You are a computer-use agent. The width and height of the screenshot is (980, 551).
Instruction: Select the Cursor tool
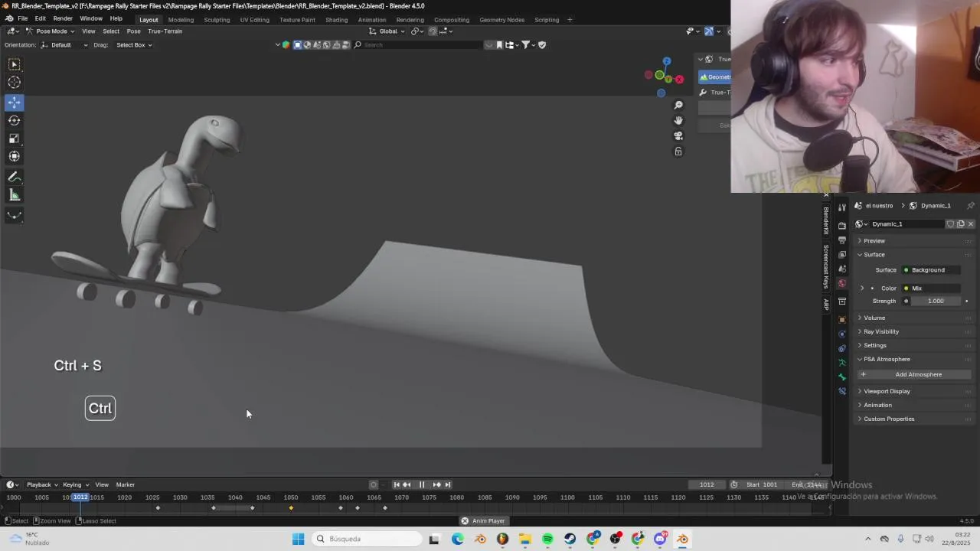(x=15, y=83)
